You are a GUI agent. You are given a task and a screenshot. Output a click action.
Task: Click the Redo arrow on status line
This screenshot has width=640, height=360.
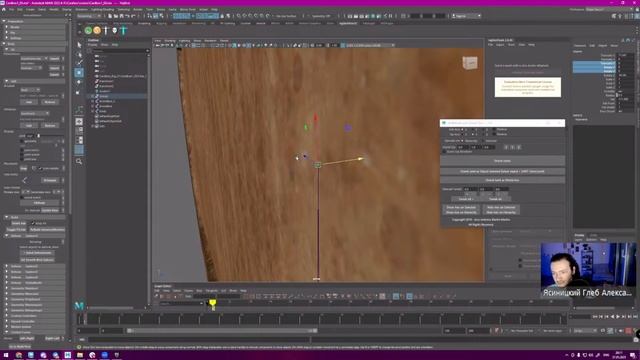[x=133, y=16]
